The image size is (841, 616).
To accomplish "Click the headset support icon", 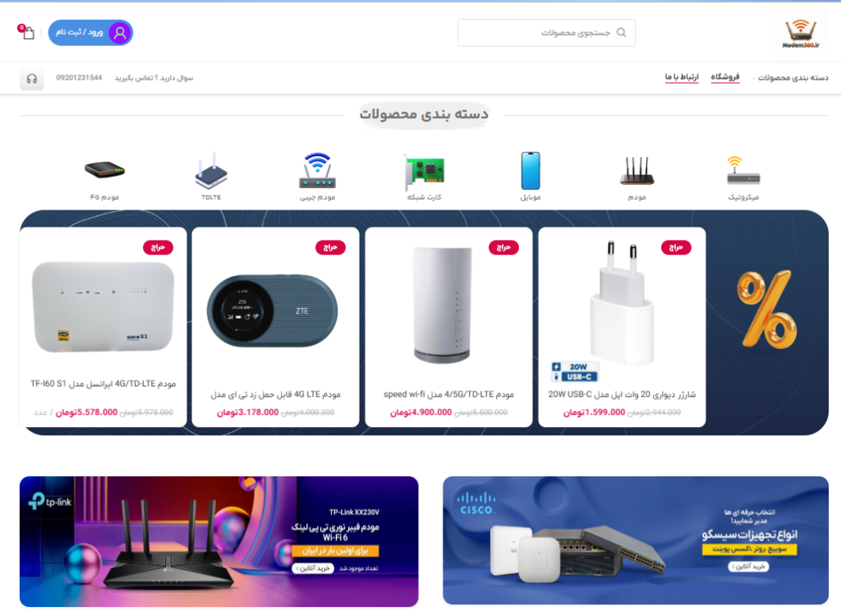I will tap(32, 79).
